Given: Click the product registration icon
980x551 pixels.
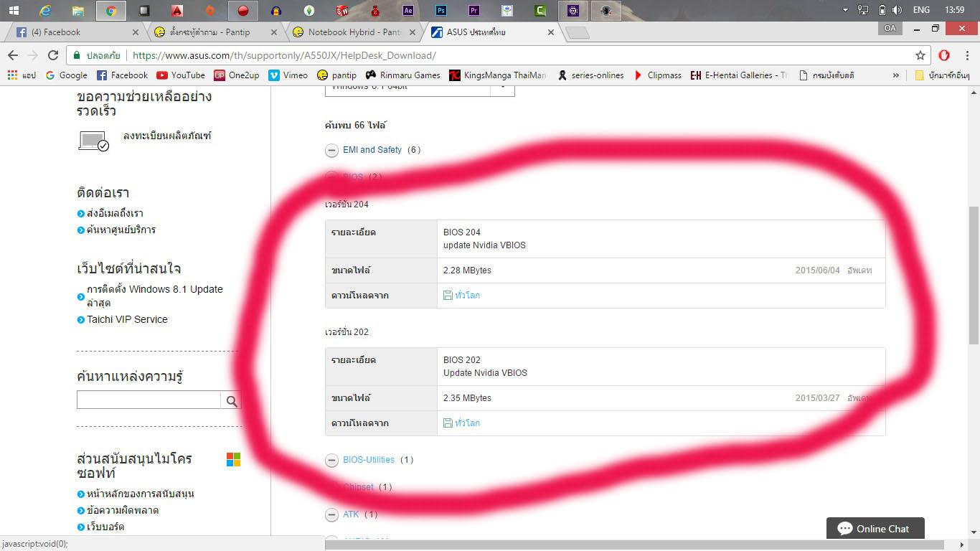Looking at the screenshot, I should [x=93, y=141].
